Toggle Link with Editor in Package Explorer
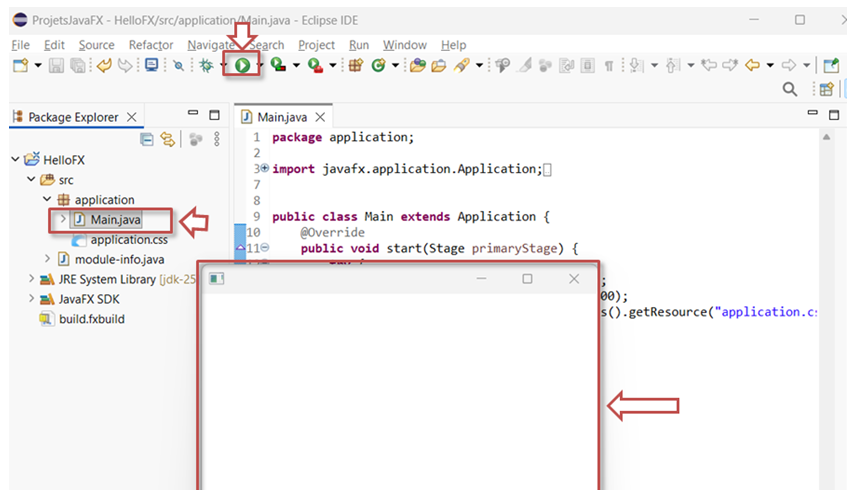 168,140
